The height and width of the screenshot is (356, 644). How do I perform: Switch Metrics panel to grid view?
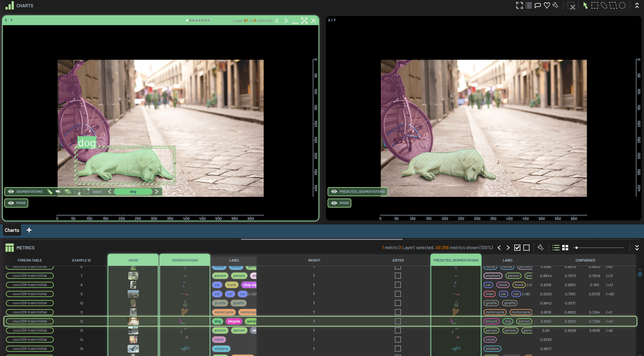tap(565, 248)
